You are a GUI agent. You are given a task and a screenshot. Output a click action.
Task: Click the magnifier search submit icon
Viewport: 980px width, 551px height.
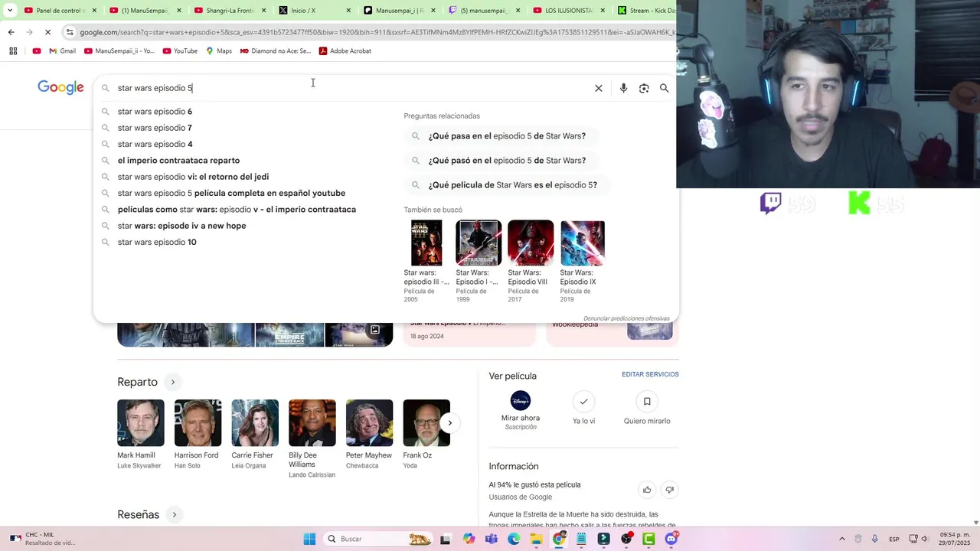pyautogui.click(x=665, y=88)
